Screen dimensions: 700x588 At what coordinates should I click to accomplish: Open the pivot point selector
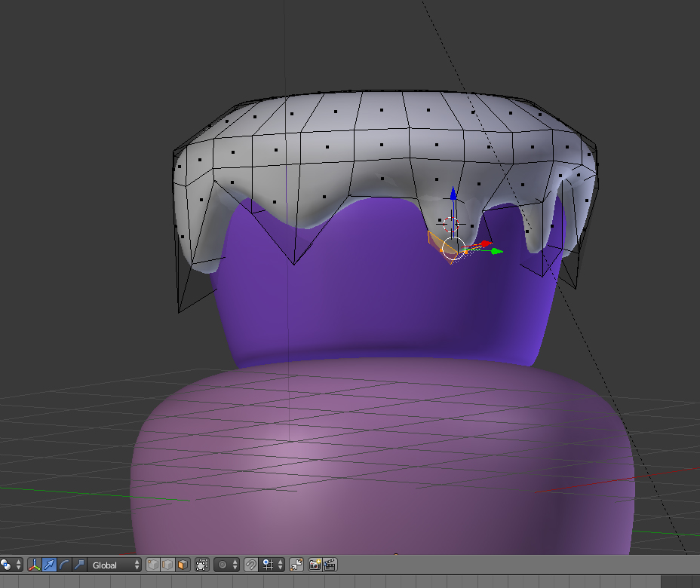tap(9, 565)
